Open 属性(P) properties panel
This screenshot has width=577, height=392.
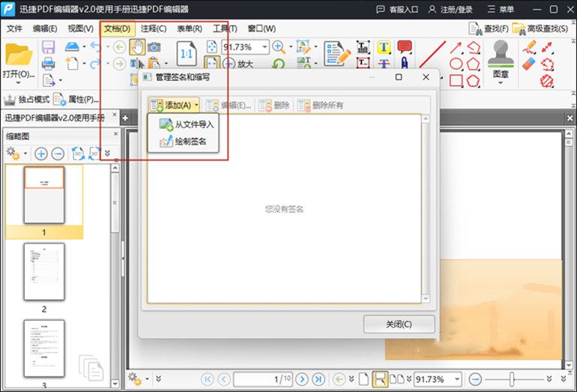(76, 100)
